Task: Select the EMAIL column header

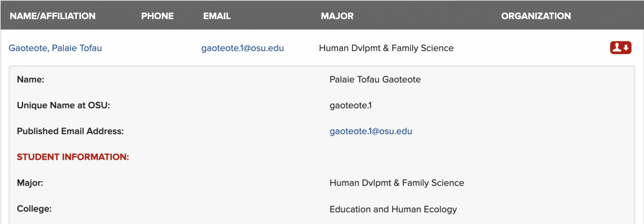Action: (x=217, y=16)
